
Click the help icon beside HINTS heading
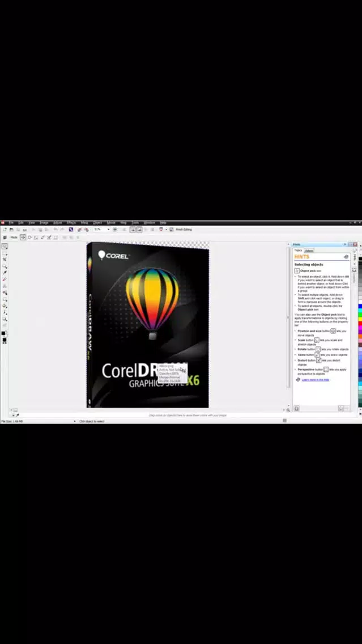point(346,257)
